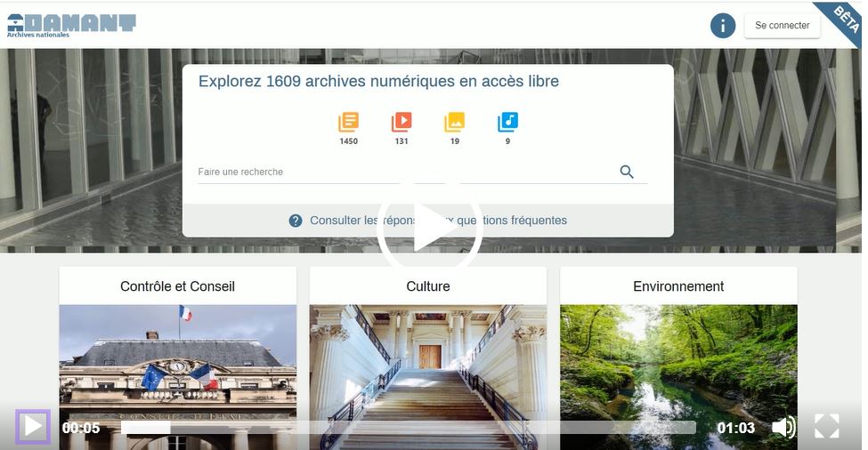Click the play button in video controls

33,427
